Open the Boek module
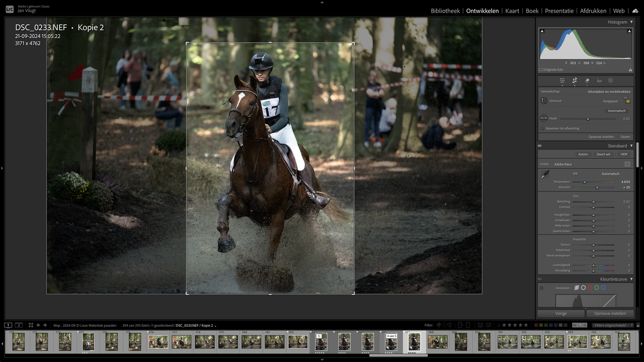This screenshot has height=362, width=644. pos(532,11)
